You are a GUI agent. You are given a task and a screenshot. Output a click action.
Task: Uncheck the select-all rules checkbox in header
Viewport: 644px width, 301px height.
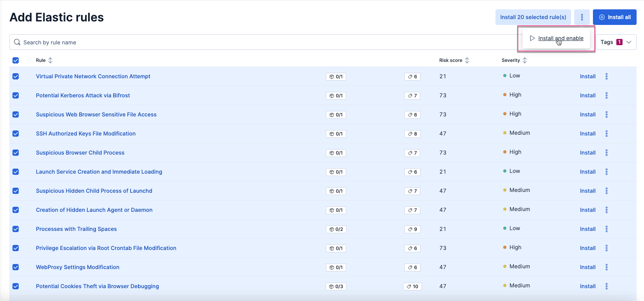(x=16, y=60)
